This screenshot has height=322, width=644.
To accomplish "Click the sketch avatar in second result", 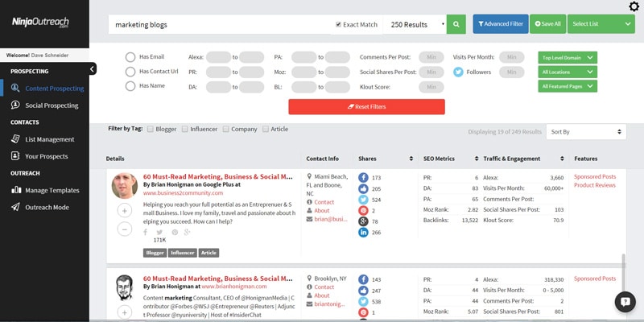I will click(x=125, y=287).
